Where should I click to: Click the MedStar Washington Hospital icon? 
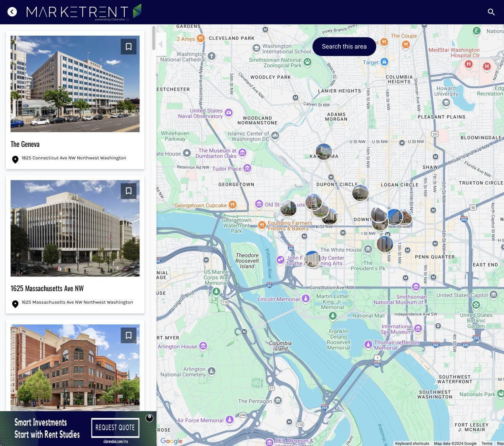coord(469,65)
